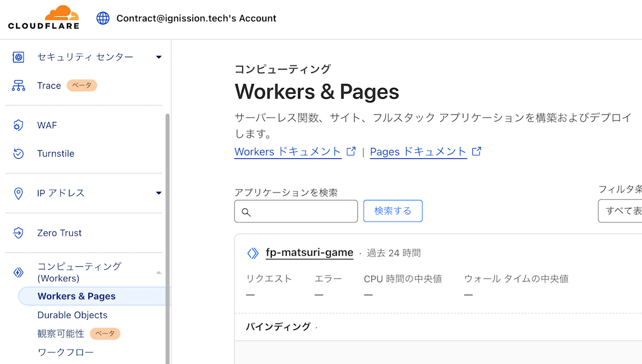Open the すべて表示 filter dropdown
Image resolution: width=642 pixels, height=364 pixels.
620,211
